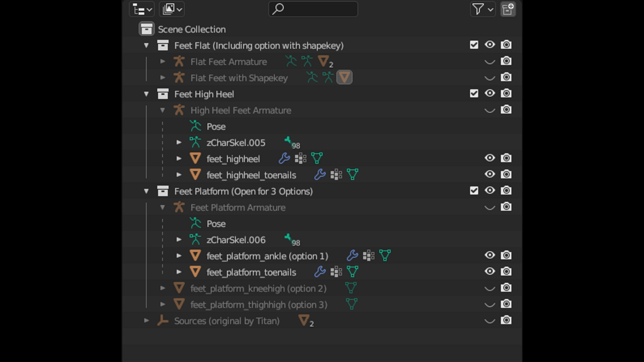Click feet_platform_ankle mesh object icon

pos(195,256)
